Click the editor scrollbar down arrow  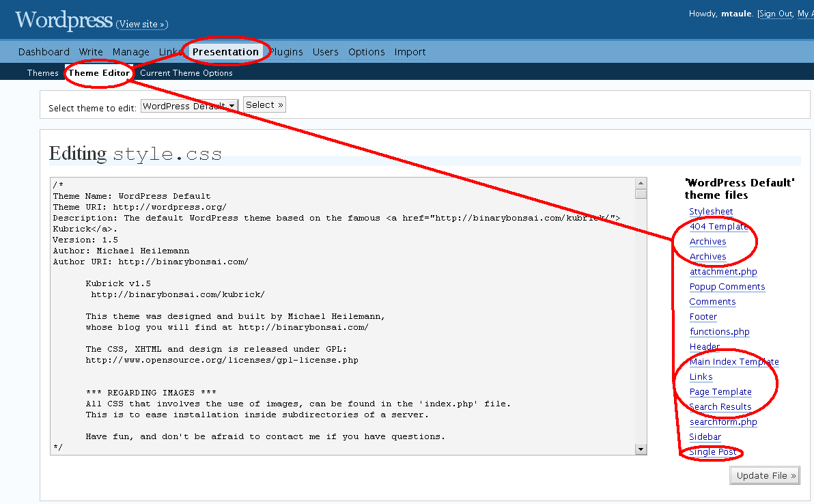(641, 449)
